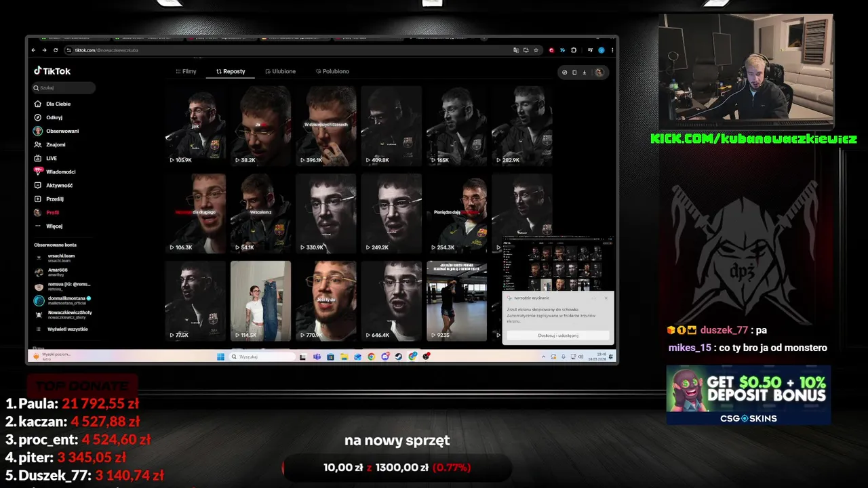Image resolution: width=868 pixels, height=488 pixels.
Task: Open browser three-dot menu
Action: pyautogui.click(x=612, y=50)
